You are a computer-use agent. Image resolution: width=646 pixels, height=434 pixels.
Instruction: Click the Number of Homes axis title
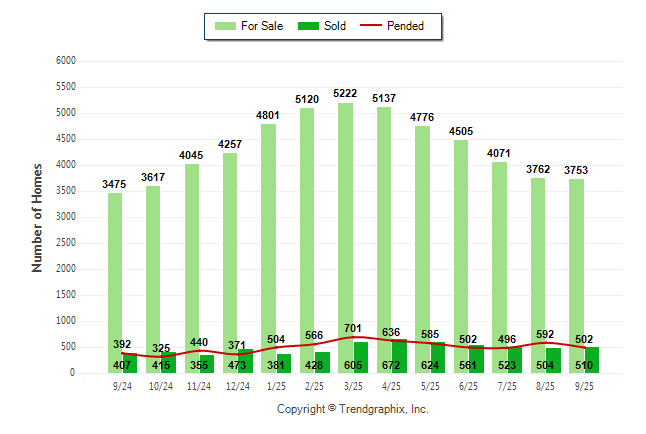37,217
